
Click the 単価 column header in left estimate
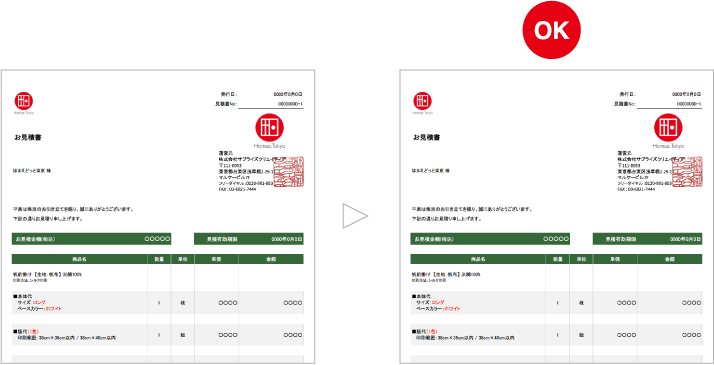(216, 259)
